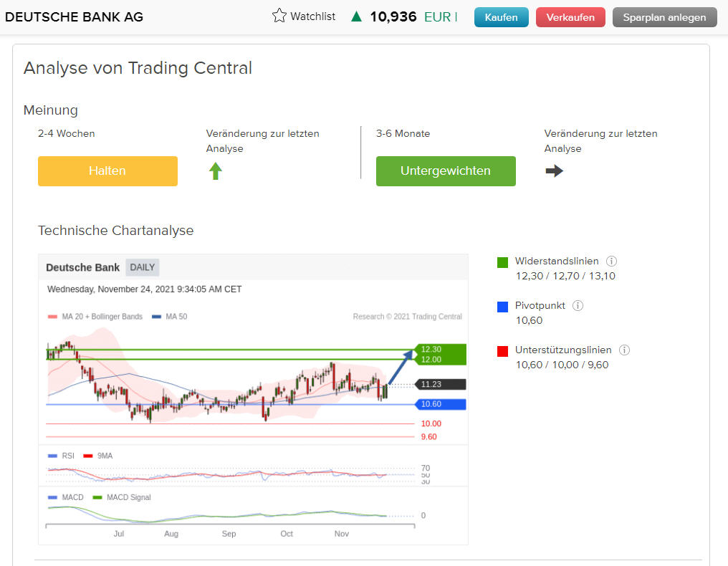728x566 pixels.
Task: Click the red 9.60 support level label
Action: 429,436
